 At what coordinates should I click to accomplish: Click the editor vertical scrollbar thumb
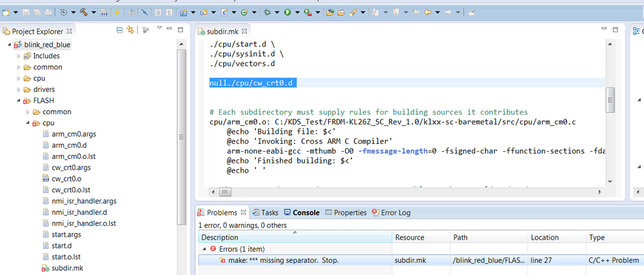point(610,100)
